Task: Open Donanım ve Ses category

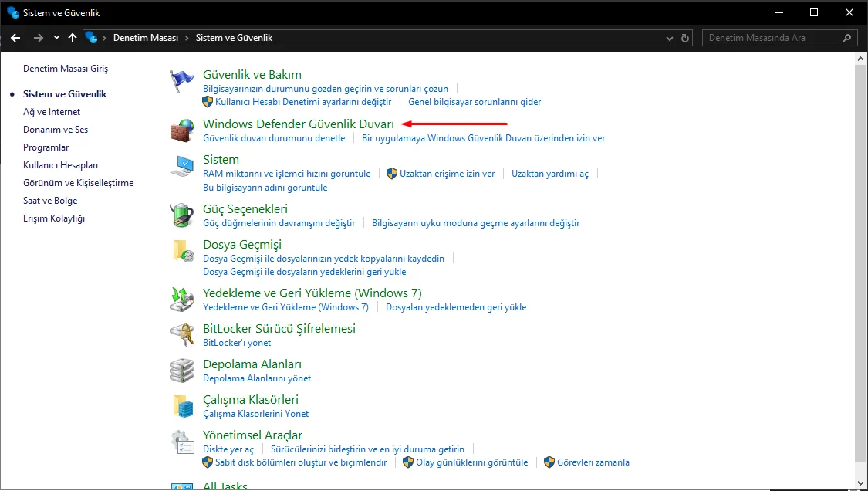Action: (x=56, y=130)
